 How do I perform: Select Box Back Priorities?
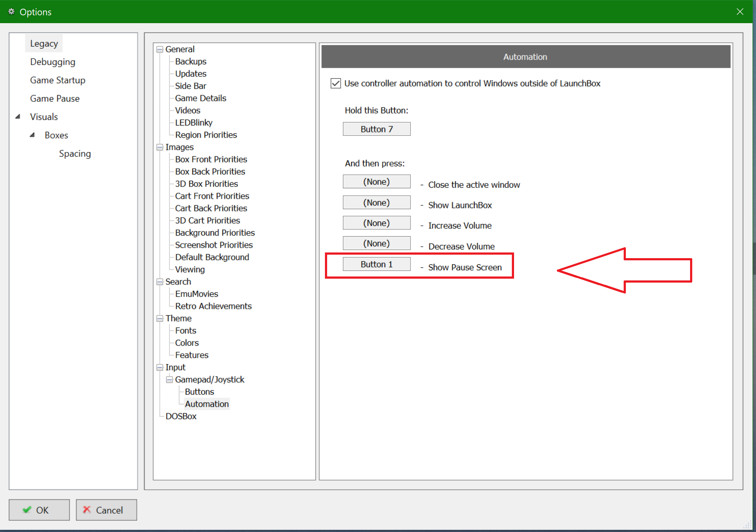click(210, 172)
